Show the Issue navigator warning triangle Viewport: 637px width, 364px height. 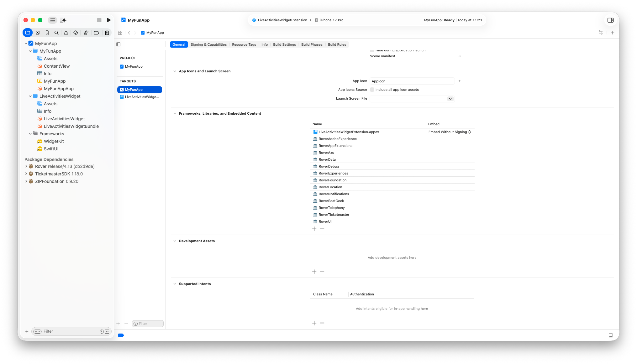66,33
